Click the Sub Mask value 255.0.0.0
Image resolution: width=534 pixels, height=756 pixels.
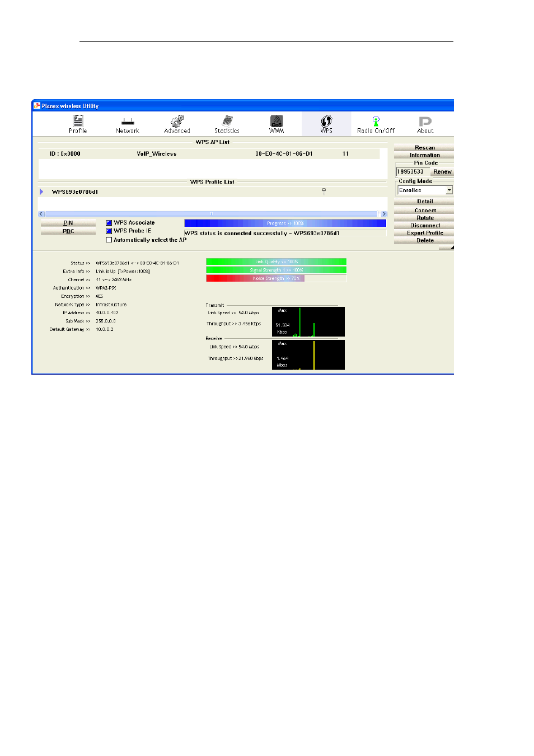(x=106, y=321)
